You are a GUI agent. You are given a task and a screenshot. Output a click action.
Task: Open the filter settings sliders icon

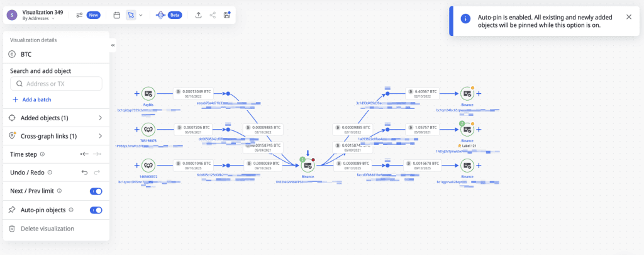tap(80, 15)
